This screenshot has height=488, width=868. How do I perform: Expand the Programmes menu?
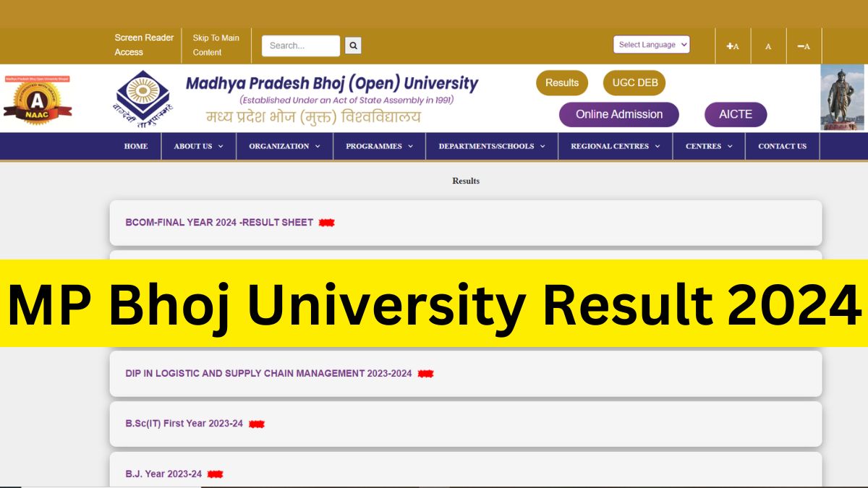[380, 146]
